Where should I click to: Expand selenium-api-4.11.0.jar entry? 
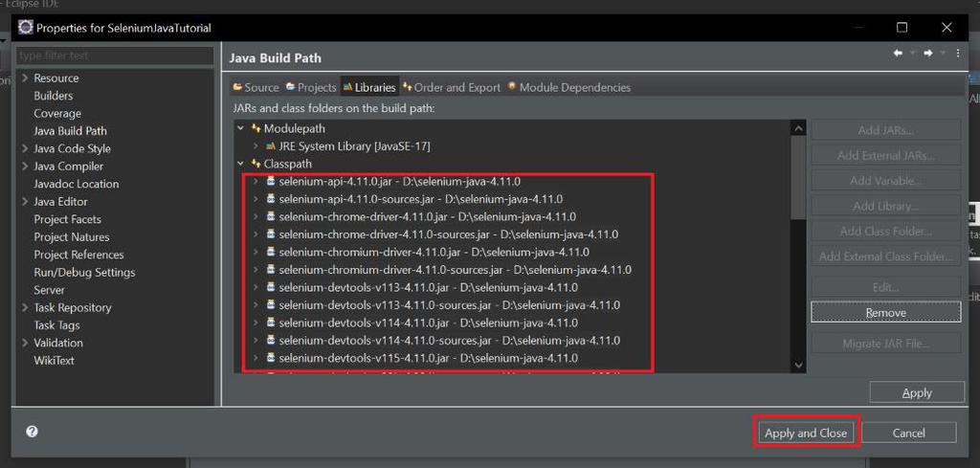tap(255, 181)
